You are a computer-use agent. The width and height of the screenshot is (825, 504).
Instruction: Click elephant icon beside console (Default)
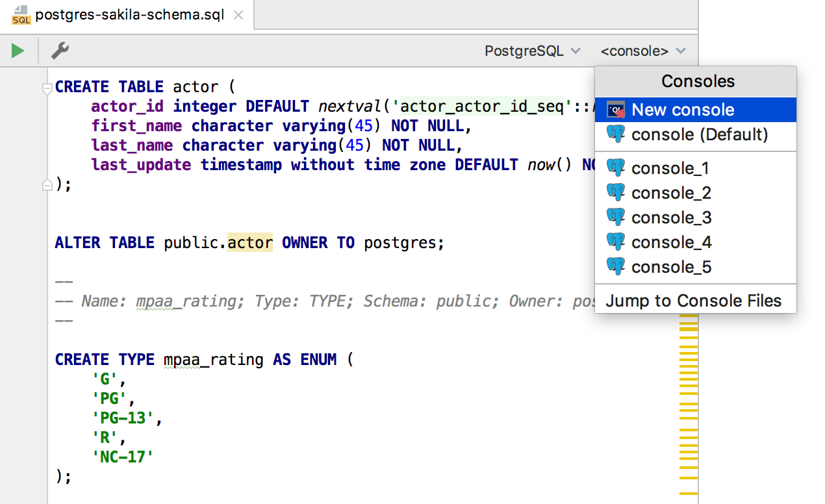pos(616,134)
